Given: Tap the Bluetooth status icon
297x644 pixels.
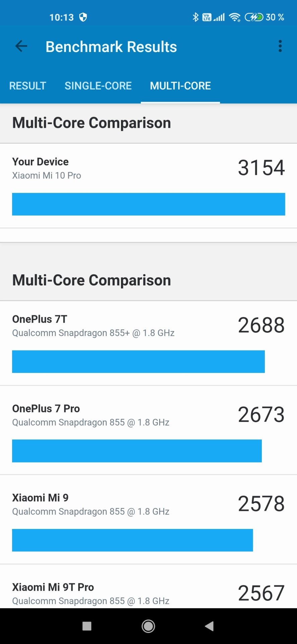Looking at the screenshot, I should click(195, 17).
